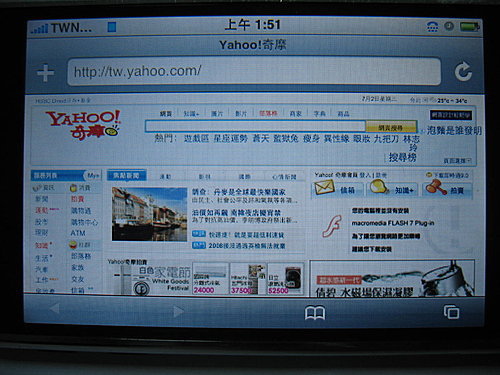Open the 泡麵是誰發明 link

(x=454, y=130)
